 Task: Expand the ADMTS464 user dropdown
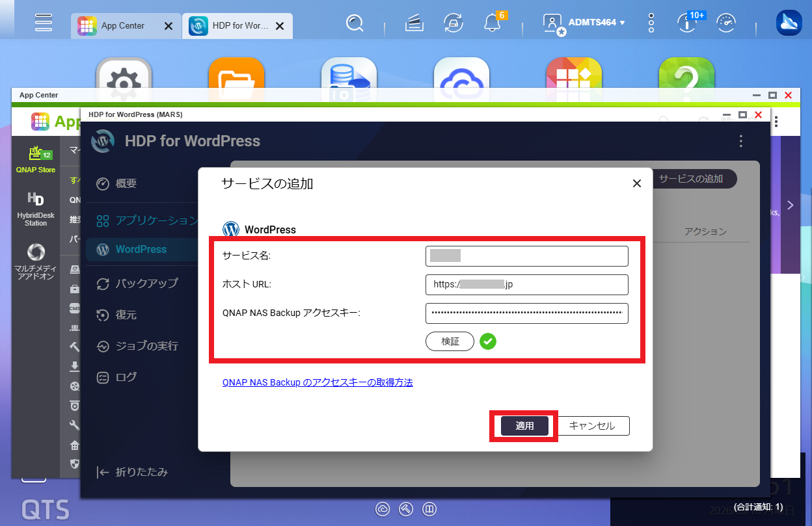click(x=585, y=23)
